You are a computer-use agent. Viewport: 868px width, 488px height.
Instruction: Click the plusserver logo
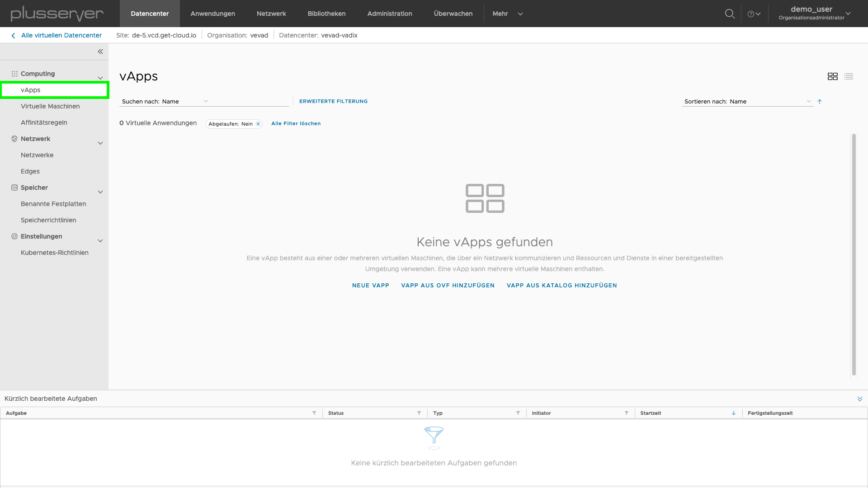(57, 14)
